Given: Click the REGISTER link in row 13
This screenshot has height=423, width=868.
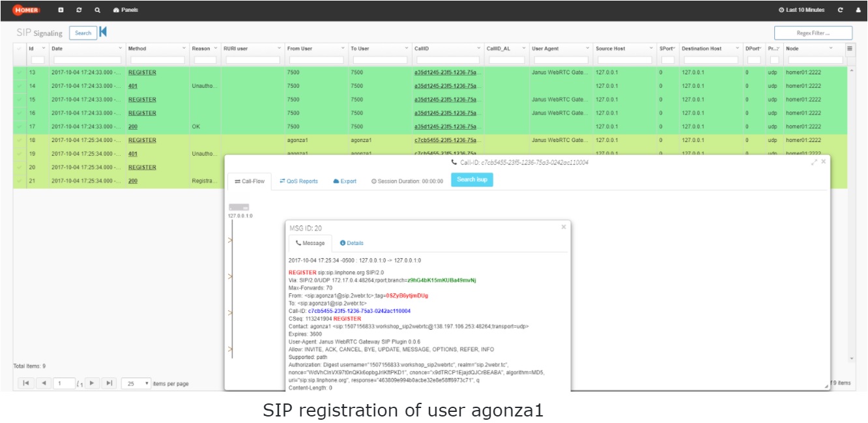Looking at the screenshot, I should pyautogui.click(x=142, y=72).
